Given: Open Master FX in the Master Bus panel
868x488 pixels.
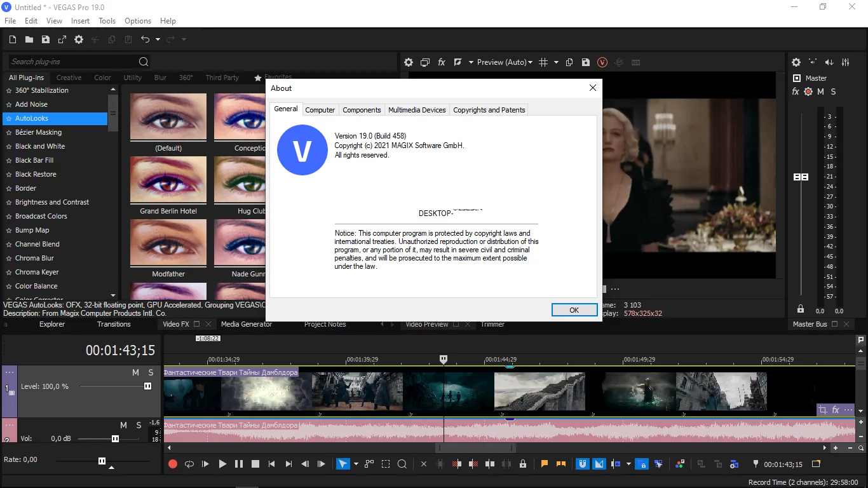Looking at the screenshot, I should [796, 91].
